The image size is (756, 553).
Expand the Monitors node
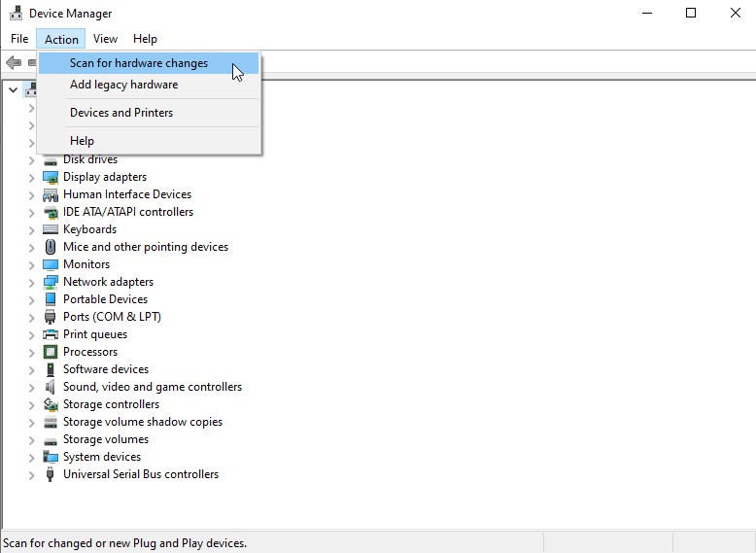coord(31,265)
